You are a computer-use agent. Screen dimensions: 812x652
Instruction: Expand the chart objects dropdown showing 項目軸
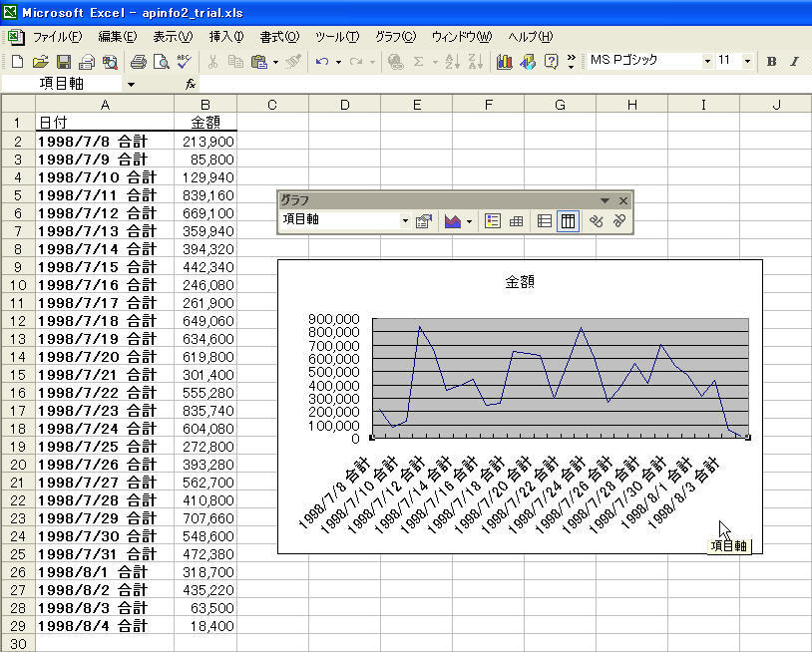[405, 221]
